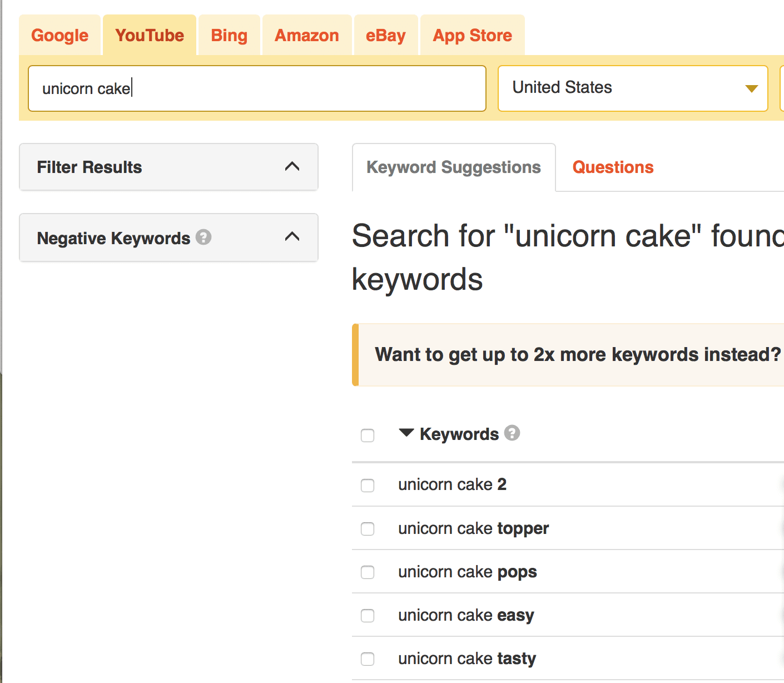
Task: Check the 'unicorn cake topper' checkbox
Action: (x=368, y=528)
